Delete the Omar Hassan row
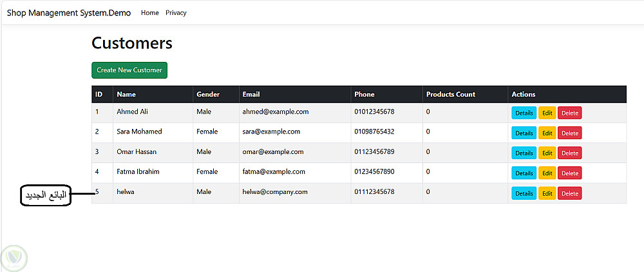This screenshot has height=272, width=644. coord(569,153)
